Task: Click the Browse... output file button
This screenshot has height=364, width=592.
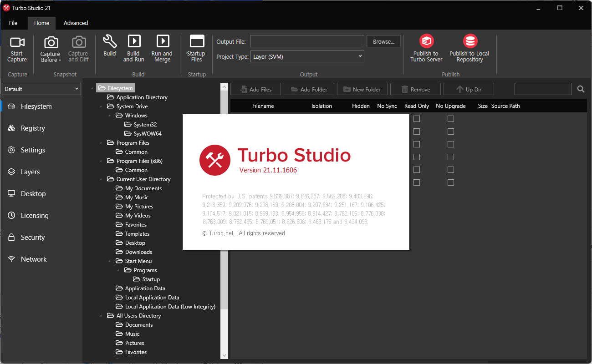Action: pos(383,41)
